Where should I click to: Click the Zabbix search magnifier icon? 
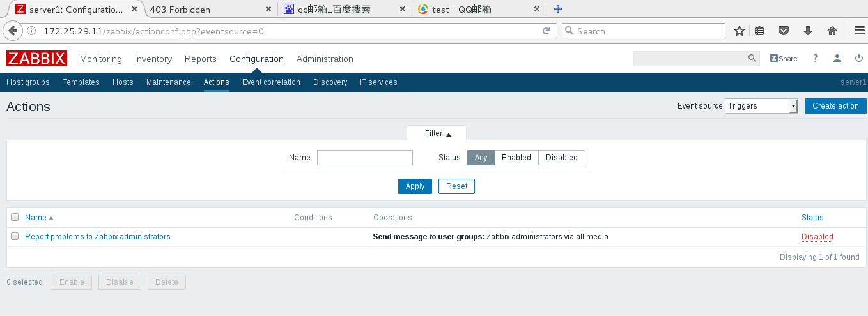tap(752, 58)
